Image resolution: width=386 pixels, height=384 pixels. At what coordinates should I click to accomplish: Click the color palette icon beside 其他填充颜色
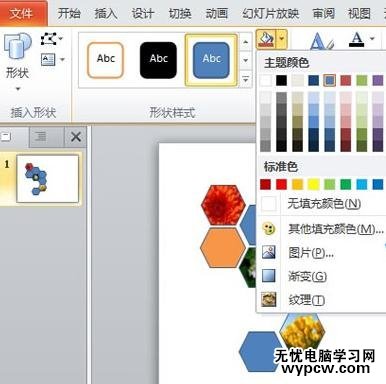269,229
